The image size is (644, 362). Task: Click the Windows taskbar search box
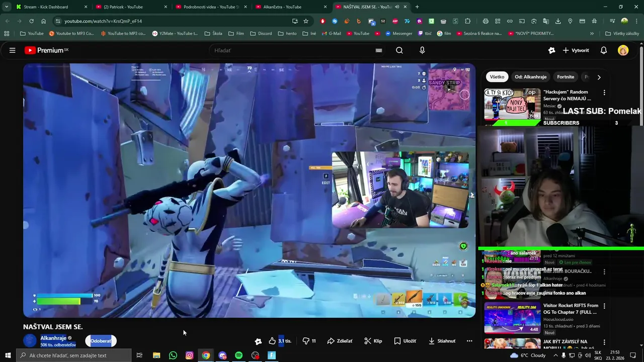(x=74, y=355)
